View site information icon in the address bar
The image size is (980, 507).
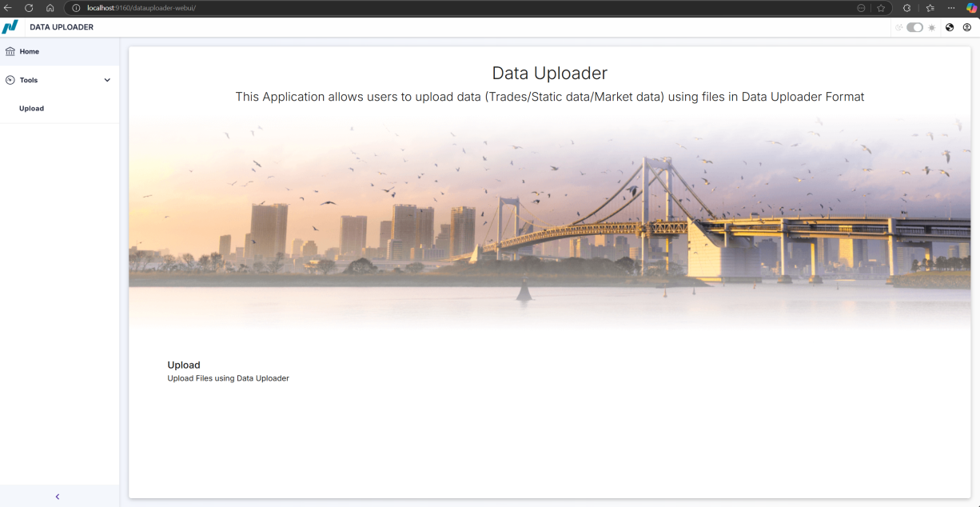point(77,8)
